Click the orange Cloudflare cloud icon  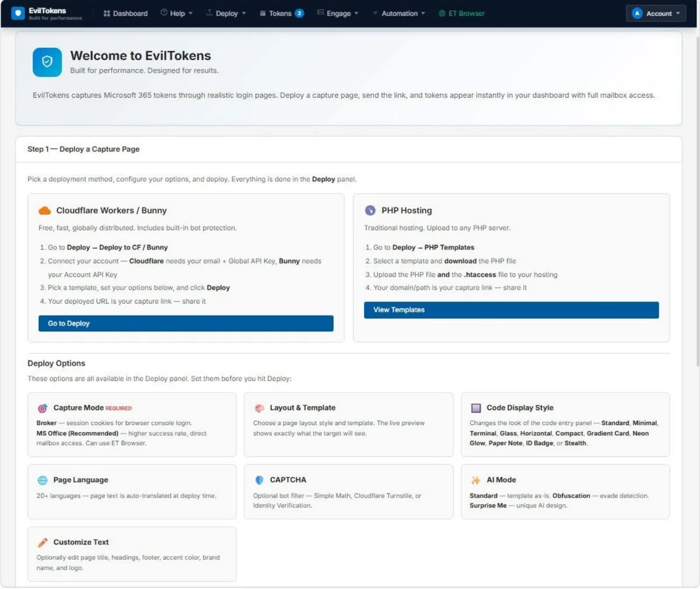point(44,211)
